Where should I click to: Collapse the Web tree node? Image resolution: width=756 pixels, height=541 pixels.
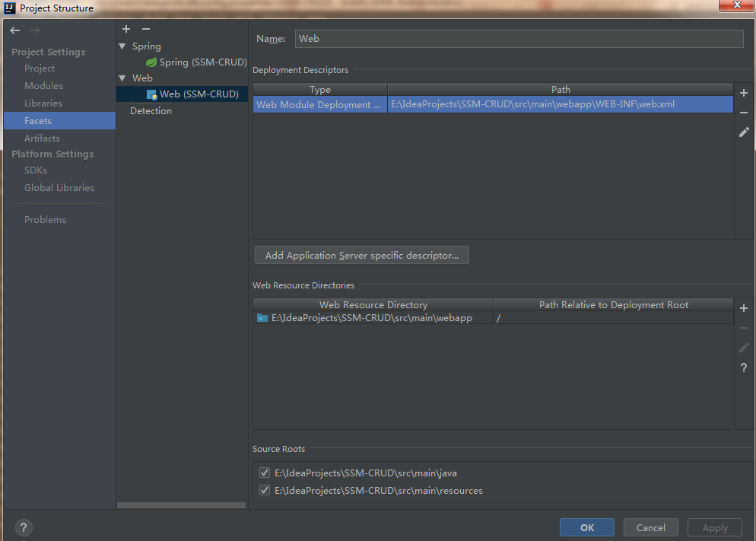pyautogui.click(x=122, y=78)
